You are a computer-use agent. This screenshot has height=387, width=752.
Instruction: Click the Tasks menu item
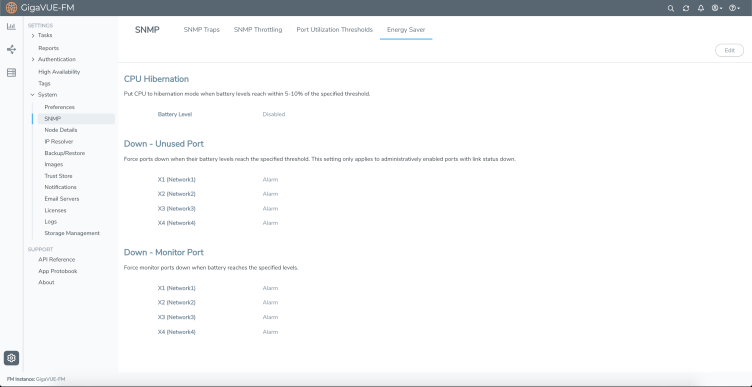pyautogui.click(x=45, y=35)
